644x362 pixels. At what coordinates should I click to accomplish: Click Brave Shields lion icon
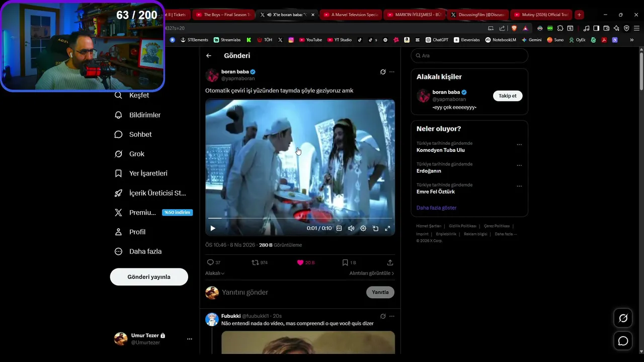click(x=514, y=28)
